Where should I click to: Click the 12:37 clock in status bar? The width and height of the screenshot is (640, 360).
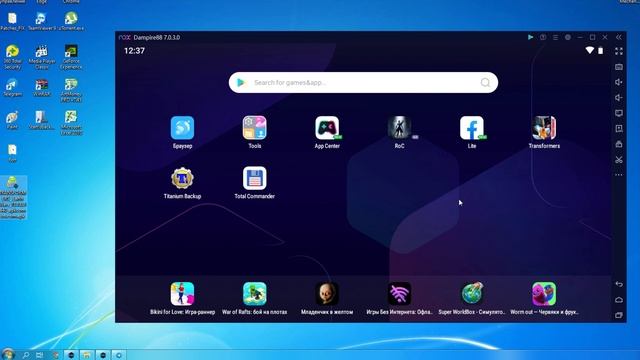134,51
